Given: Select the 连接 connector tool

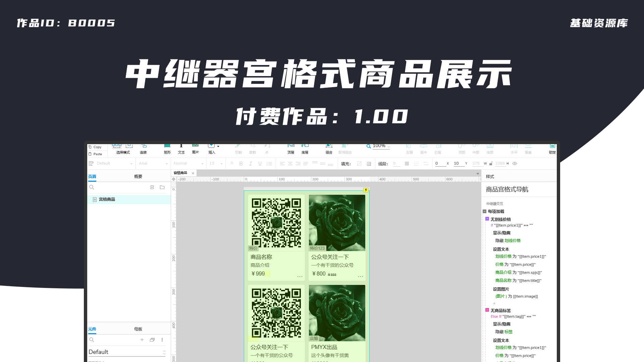Looking at the screenshot, I should pyautogui.click(x=143, y=149).
